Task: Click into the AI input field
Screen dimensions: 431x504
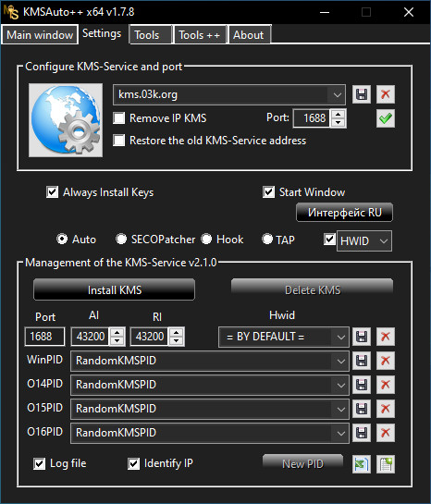Action: pos(91,337)
